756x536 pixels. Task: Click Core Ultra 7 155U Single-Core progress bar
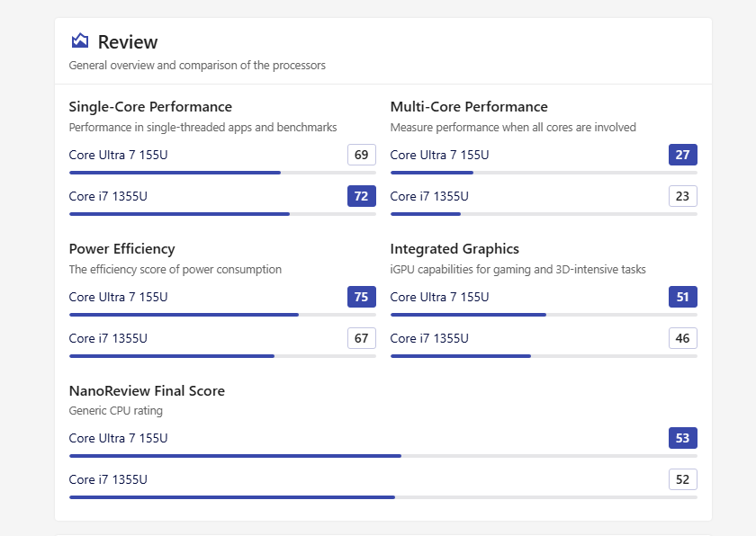pos(222,173)
